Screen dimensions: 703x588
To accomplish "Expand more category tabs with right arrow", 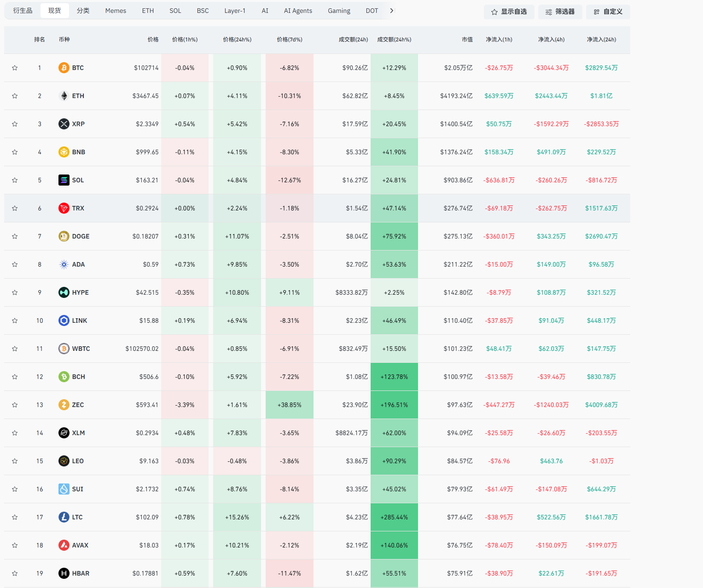I will [392, 11].
